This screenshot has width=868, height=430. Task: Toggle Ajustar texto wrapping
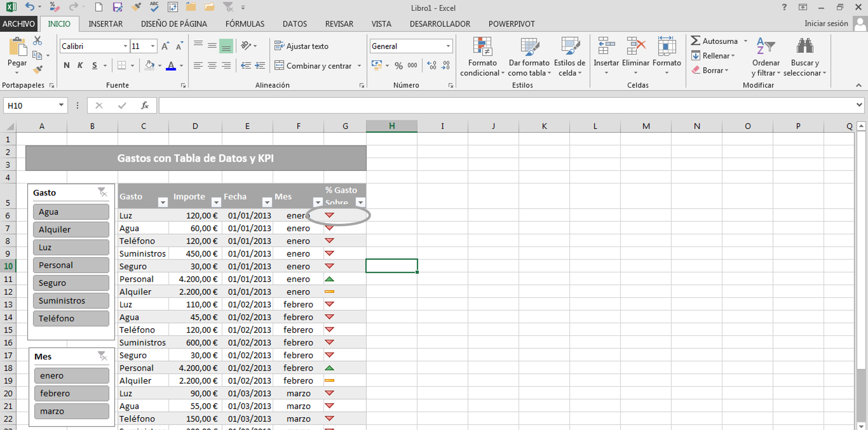[x=301, y=46]
